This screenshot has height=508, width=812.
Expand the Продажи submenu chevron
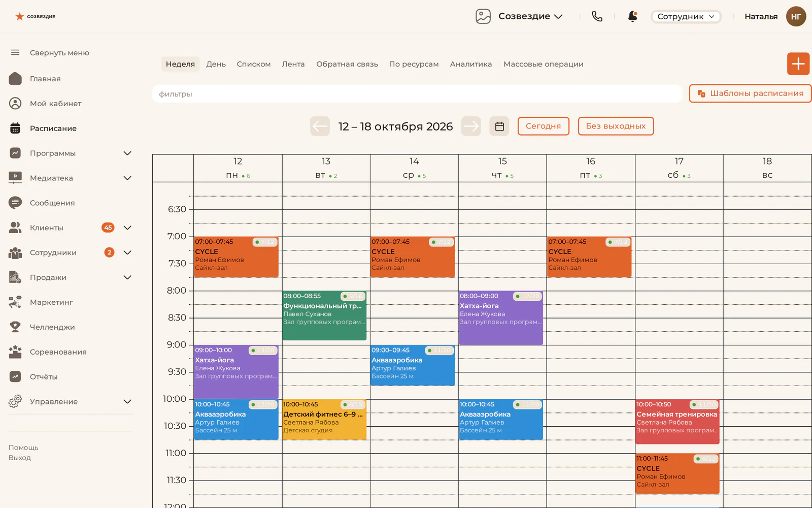tap(127, 277)
